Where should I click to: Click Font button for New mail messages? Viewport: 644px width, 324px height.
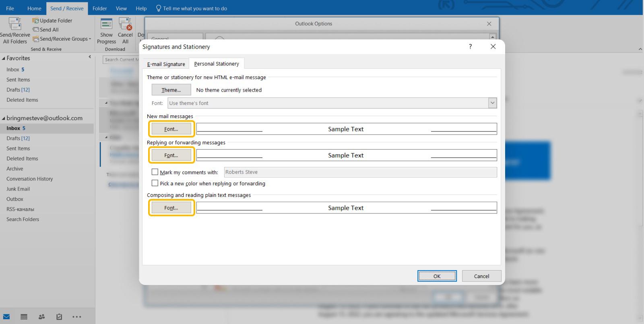click(x=171, y=129)
